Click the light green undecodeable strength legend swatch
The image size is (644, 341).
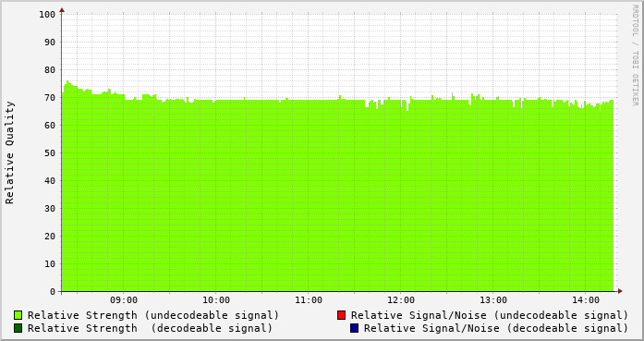[18, 315]
